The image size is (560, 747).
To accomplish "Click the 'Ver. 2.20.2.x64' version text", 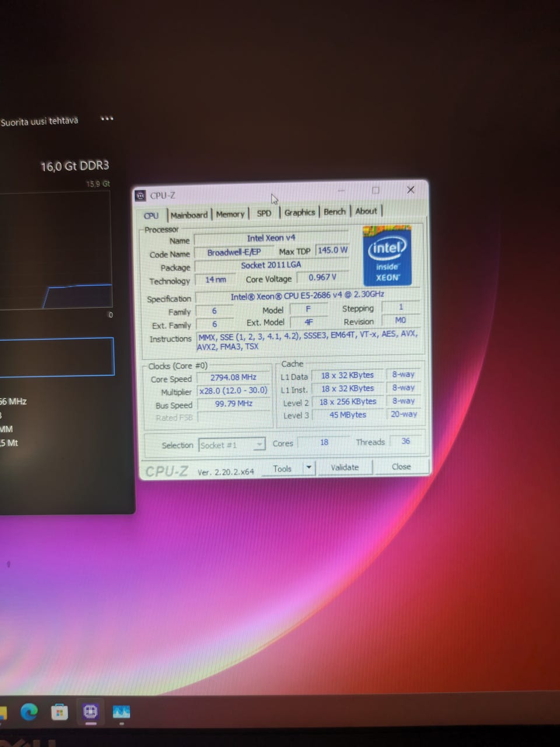I will [x=225, y=472].
